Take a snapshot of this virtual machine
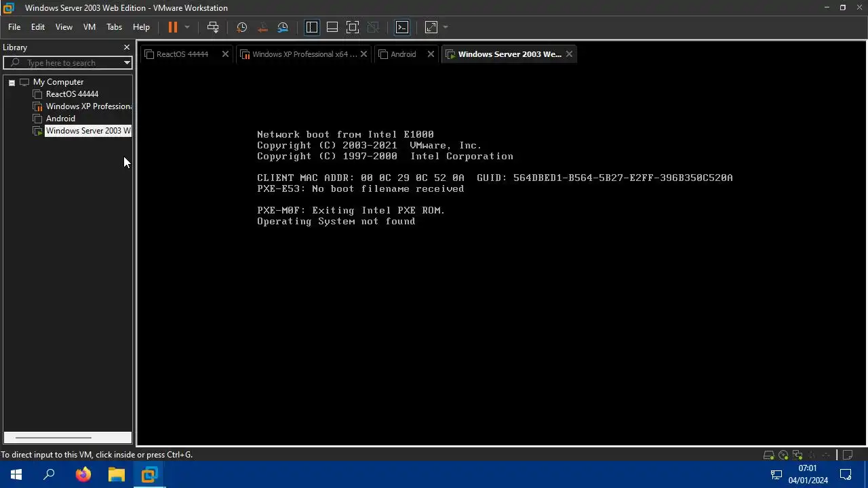The height and width of the screenshot is (488, 868). (241, 27)
